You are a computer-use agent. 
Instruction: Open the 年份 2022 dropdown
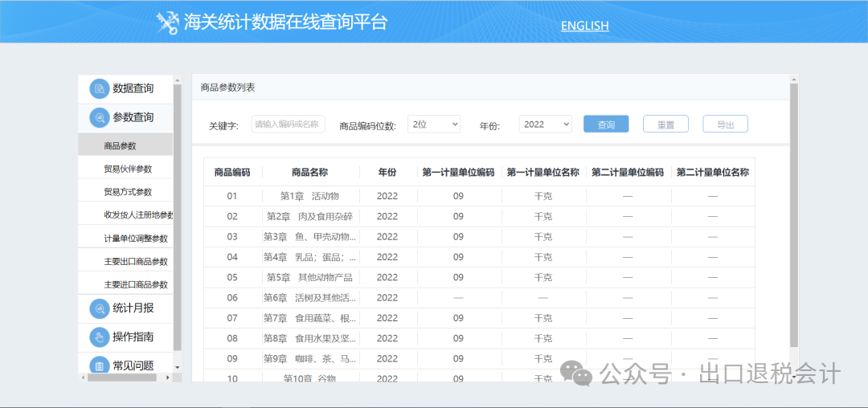coord(545,124)
